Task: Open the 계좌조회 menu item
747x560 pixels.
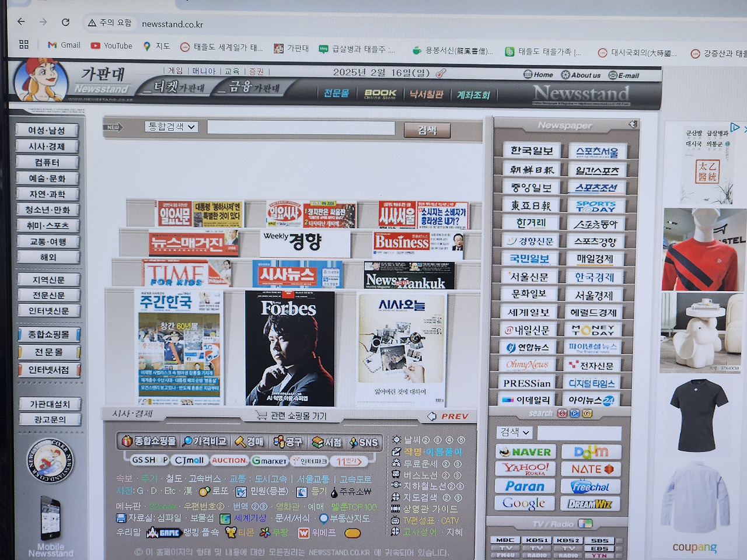Action: point(473,95)
